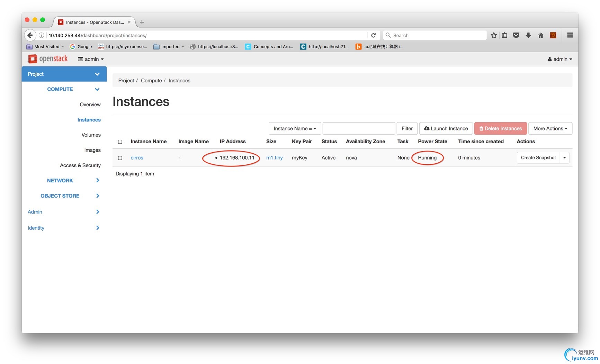The width and height of the screenshot is (600, 364).
Task: Click the Compute breadcrumb link
Action: tap(151, 81)
